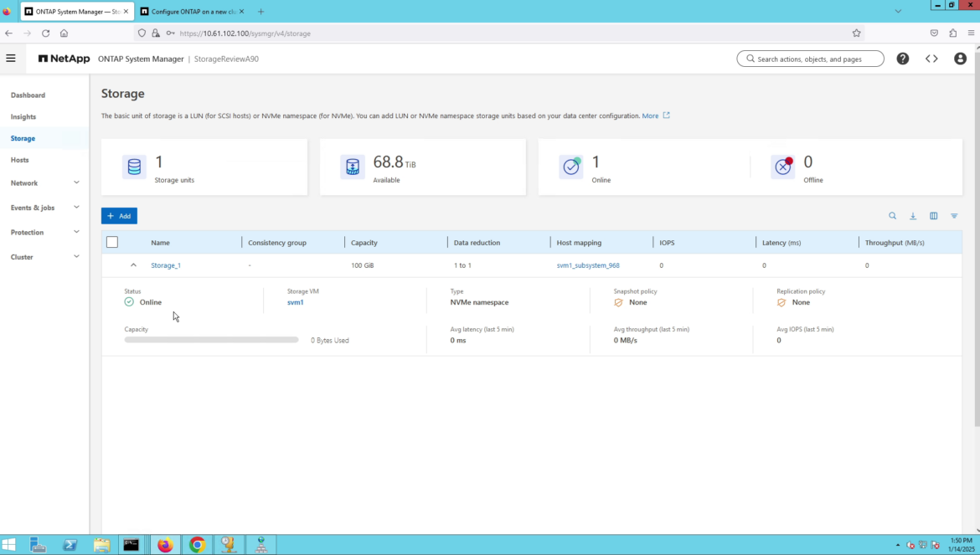The height and width of the screenshot is (555, 980).
Task: Open the Windows Start button
Action: point(8,545)
